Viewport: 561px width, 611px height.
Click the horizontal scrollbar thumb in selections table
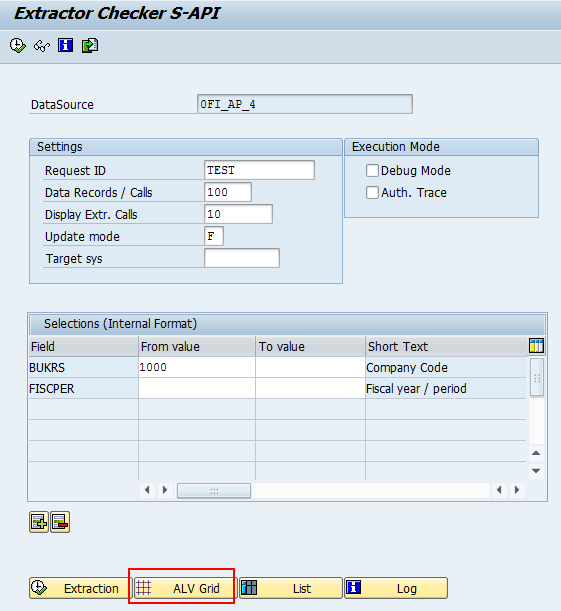coord(214,490)
